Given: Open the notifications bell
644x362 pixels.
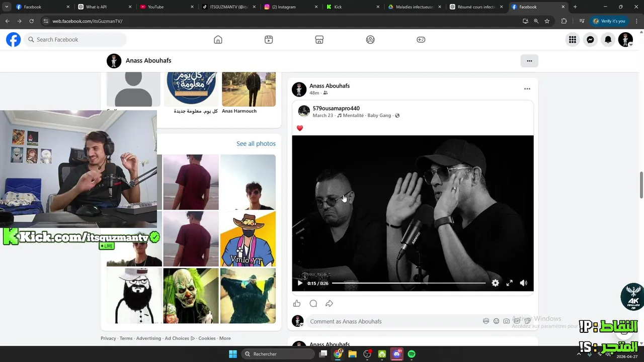Looking at the screenshot, I should 608,40.
